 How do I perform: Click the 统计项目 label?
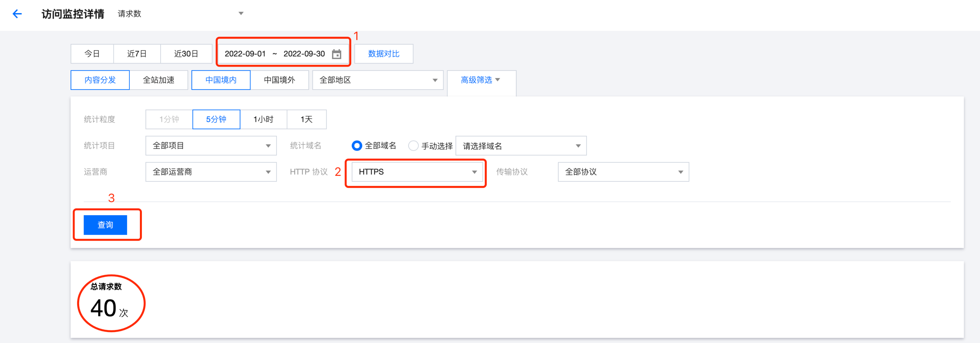point(99,146)
